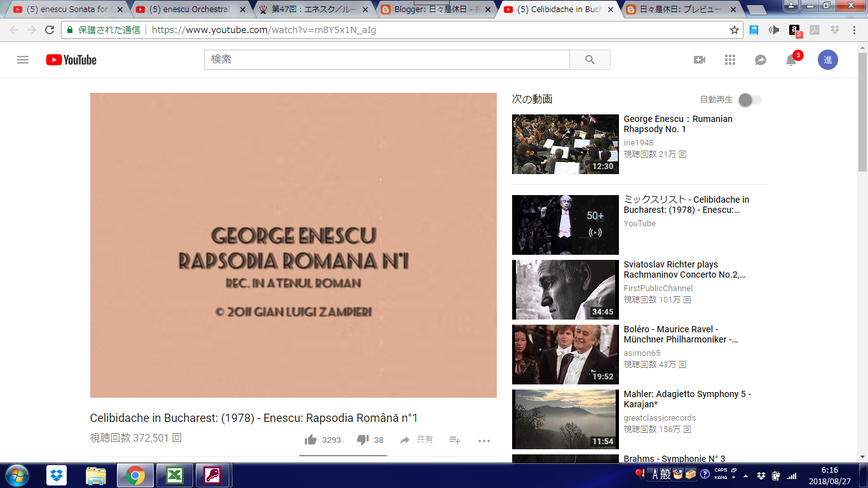Open the purple key app in taskbar

click(213, 475)
